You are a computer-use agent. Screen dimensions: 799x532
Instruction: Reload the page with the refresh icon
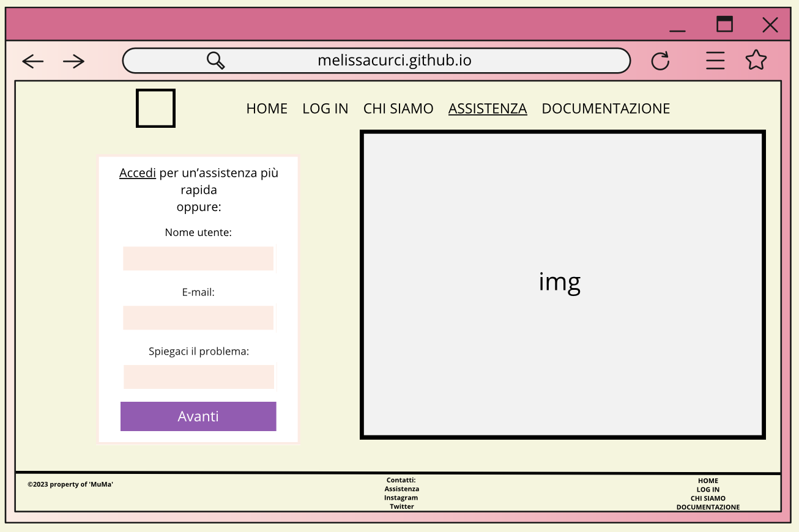[660, 61]
